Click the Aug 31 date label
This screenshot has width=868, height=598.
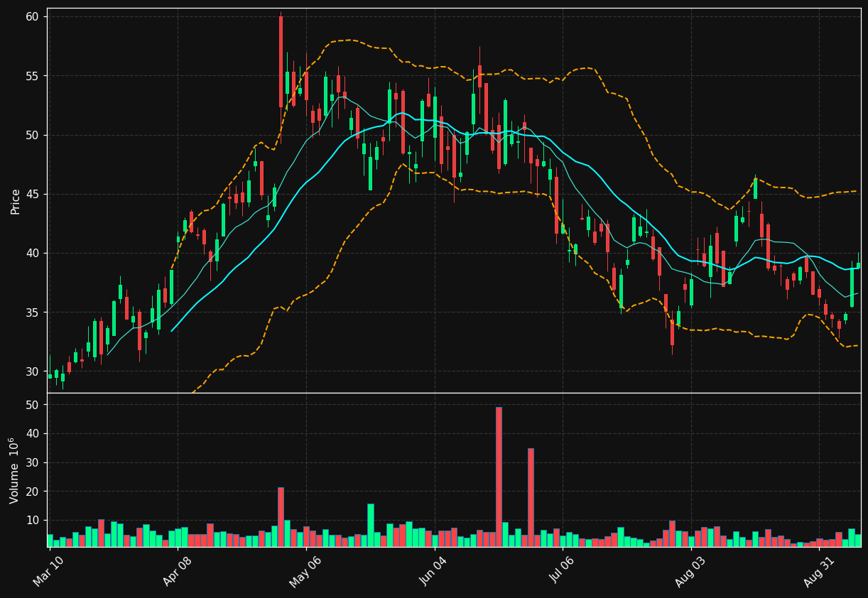pos(818,571)
